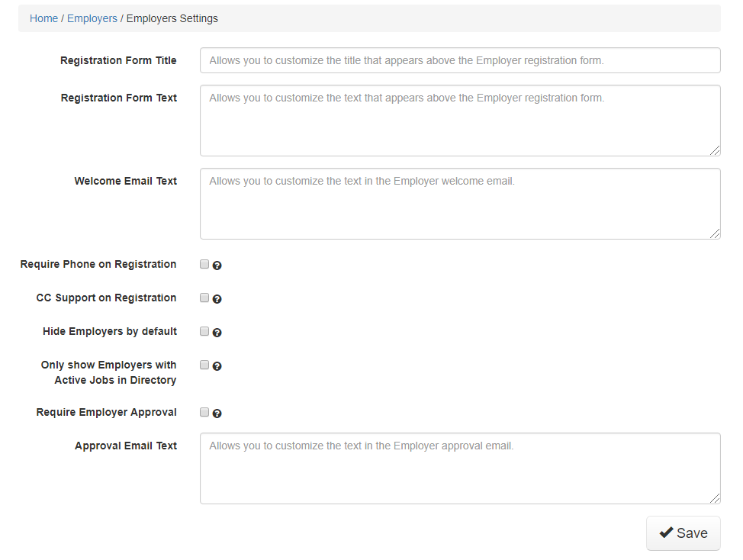Click help icon beside Hide Employers by default

(x=217, y=333)
